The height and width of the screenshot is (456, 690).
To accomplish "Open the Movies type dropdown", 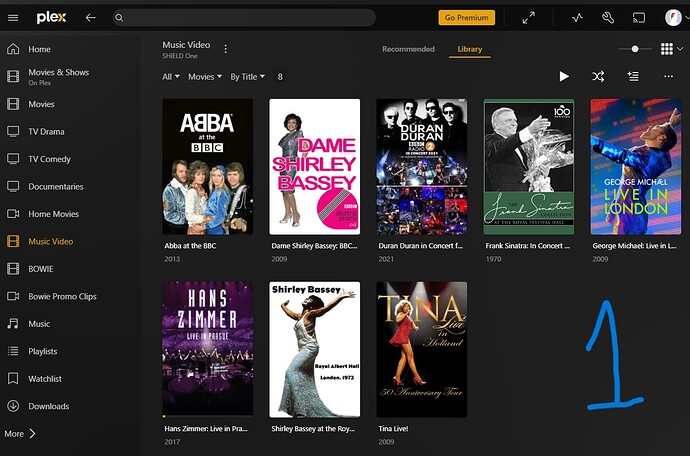I will point(205,77).
